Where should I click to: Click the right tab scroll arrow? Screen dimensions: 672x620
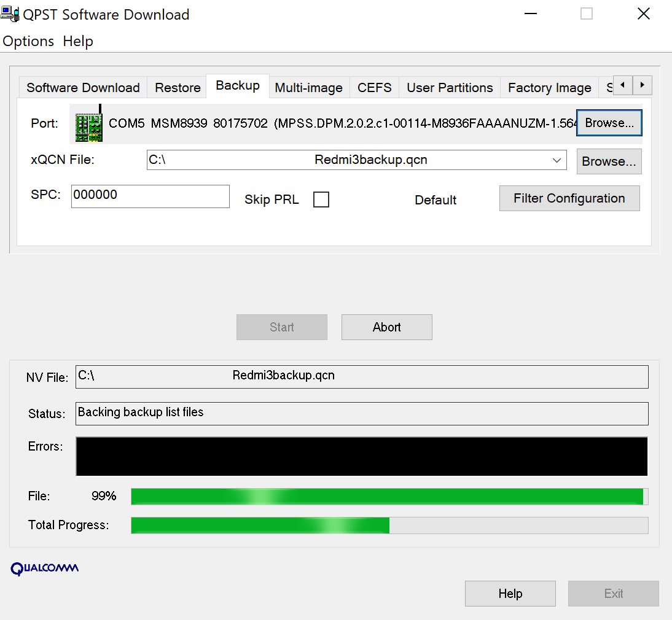coord(643,85)
